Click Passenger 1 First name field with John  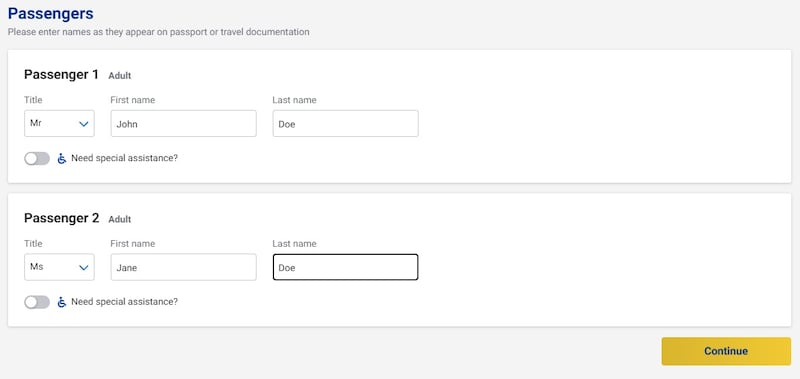coord(184,123)
